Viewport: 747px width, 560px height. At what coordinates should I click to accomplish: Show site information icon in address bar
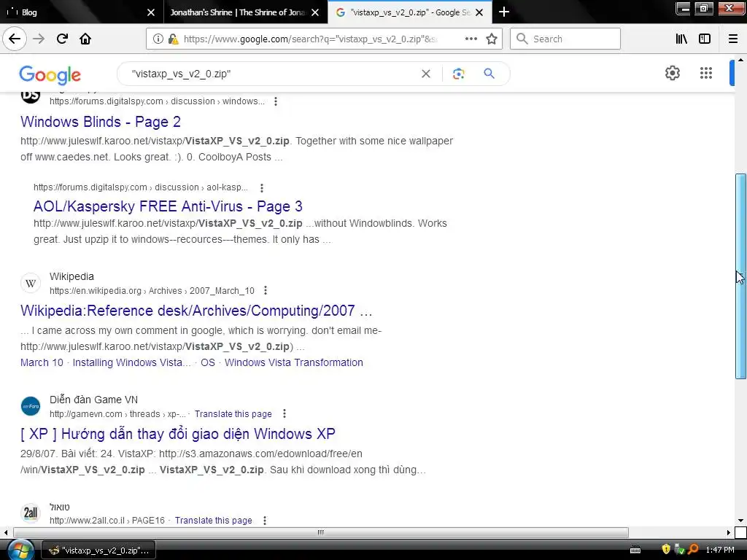tap(158, 39)
